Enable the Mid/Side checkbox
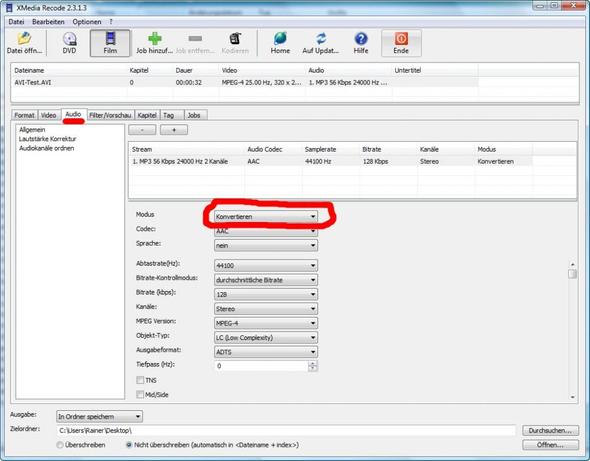The image size is (590, 461). point(140,394)
